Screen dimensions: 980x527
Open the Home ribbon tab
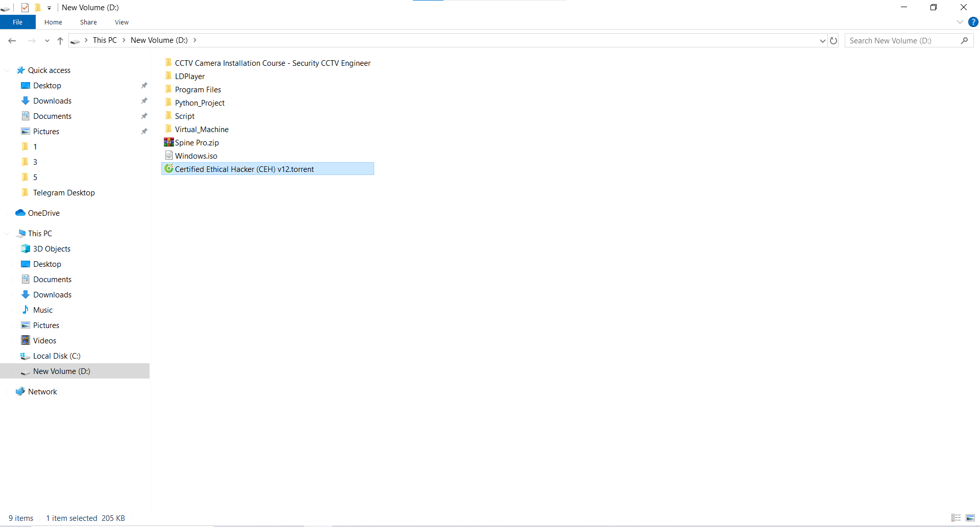53,22
